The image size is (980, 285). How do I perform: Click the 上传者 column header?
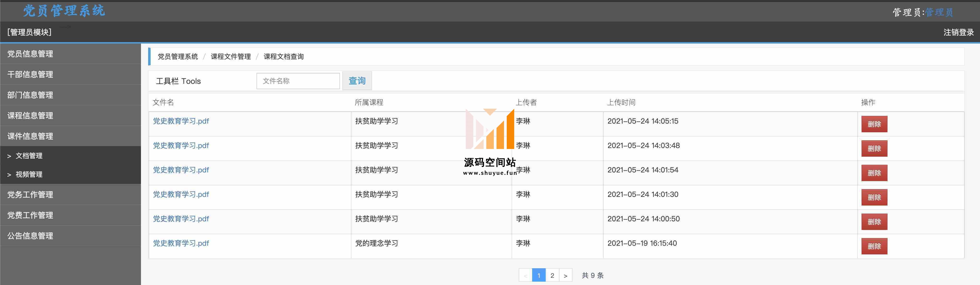pos(526,102)
